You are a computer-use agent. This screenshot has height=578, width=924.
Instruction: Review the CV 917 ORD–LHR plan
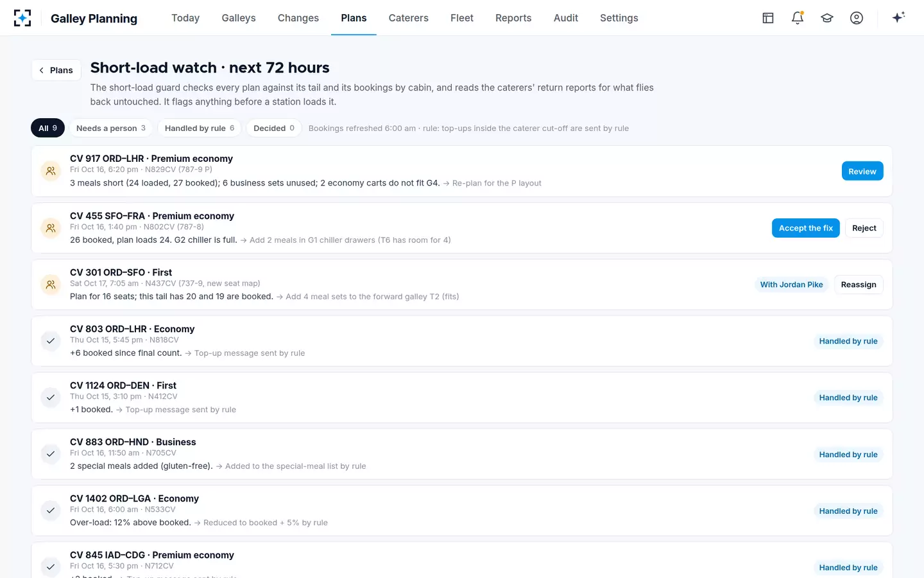pyautogui.click(x=862, y=171)
